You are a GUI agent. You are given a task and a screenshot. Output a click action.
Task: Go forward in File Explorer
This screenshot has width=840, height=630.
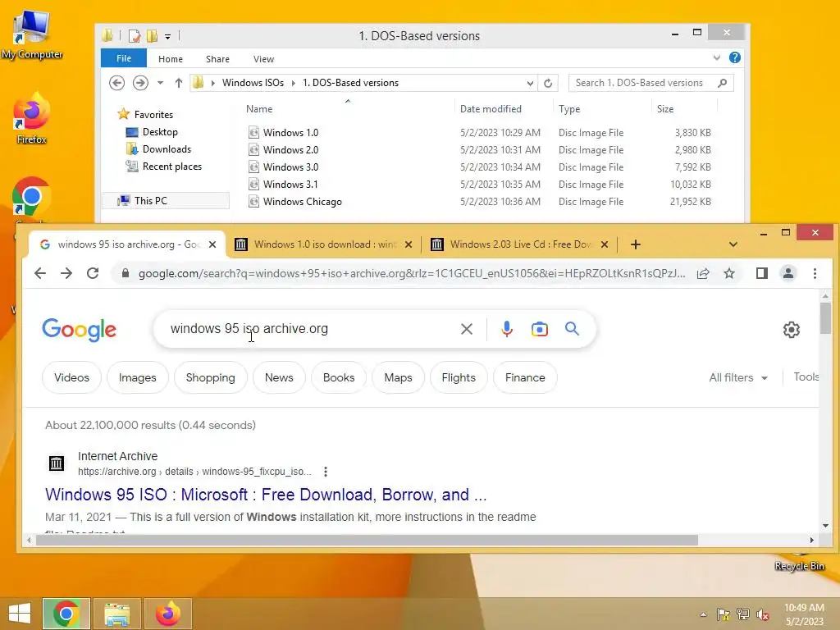[140, 83]
